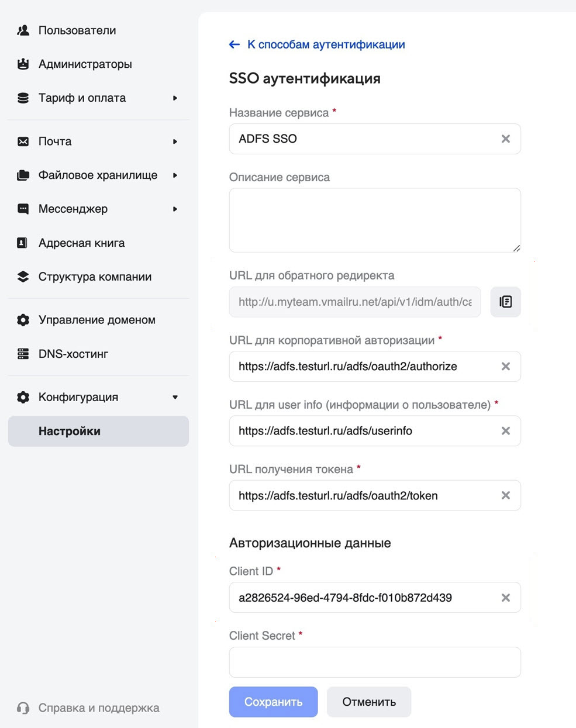This screenshot has width=576, height=728.
Task: Collapse the Конфигурация section
Action: (175, 398)
